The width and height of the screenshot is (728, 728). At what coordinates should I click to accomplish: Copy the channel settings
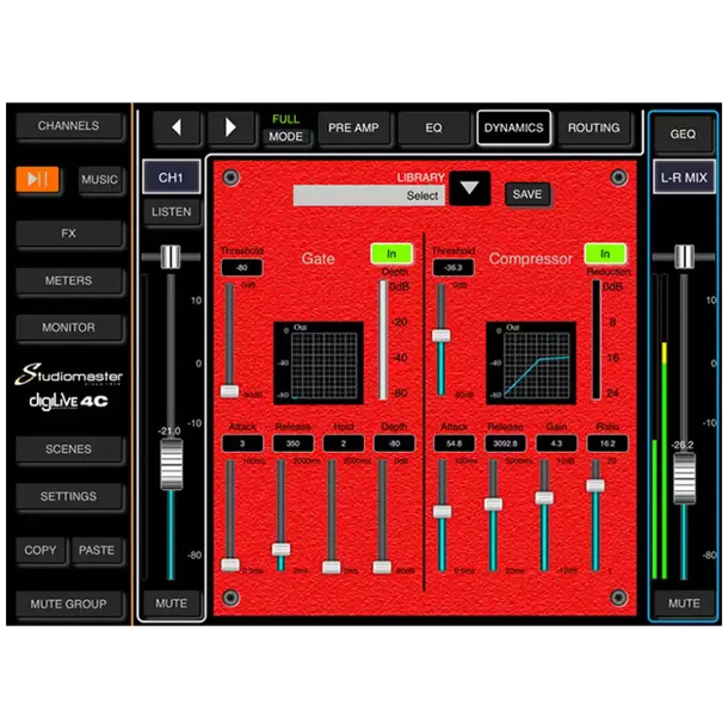(x=41, y=550)
